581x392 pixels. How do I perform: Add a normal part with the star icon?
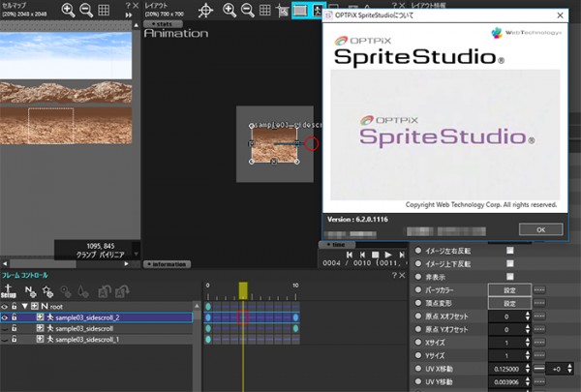[x=47, y=291]
